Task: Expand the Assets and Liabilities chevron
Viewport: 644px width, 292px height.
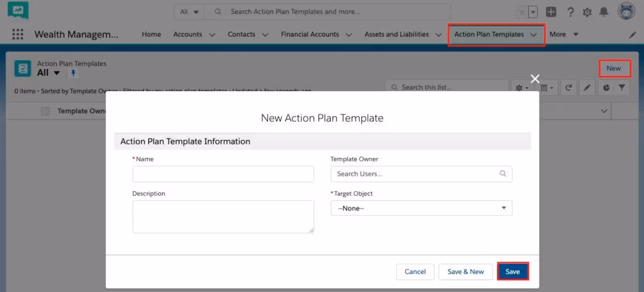Action: click(438, 35)
